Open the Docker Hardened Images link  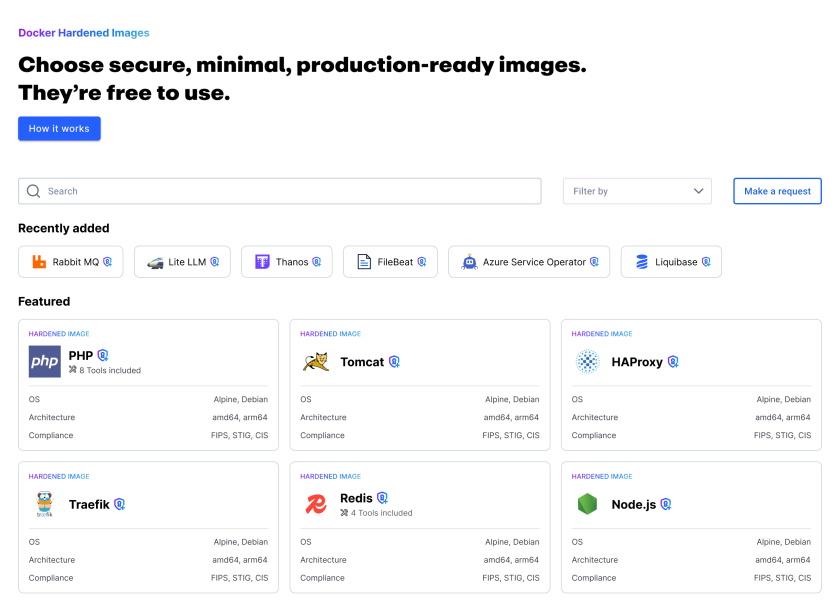pyautogui.click(x=84, y=33)
